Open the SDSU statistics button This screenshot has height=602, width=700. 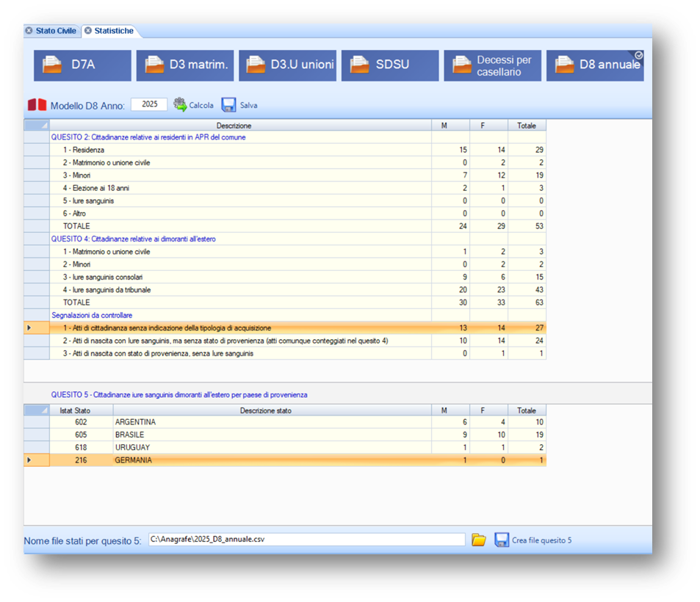click(390, 65)
